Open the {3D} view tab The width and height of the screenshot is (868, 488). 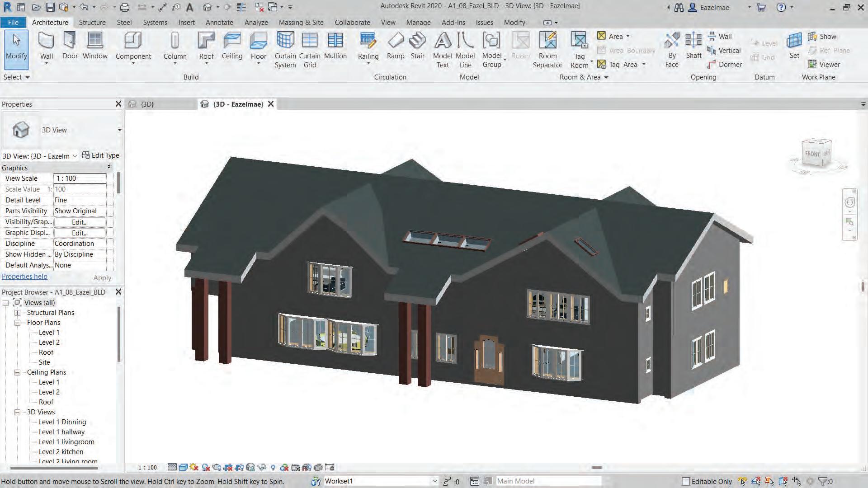pos(147,104)
